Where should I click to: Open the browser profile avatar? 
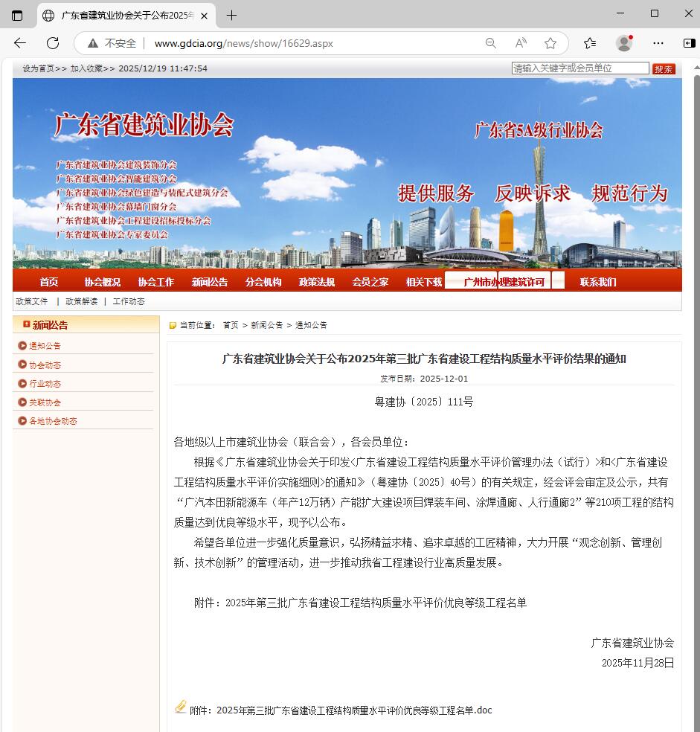pyautogui.click(x=624, y=43)
